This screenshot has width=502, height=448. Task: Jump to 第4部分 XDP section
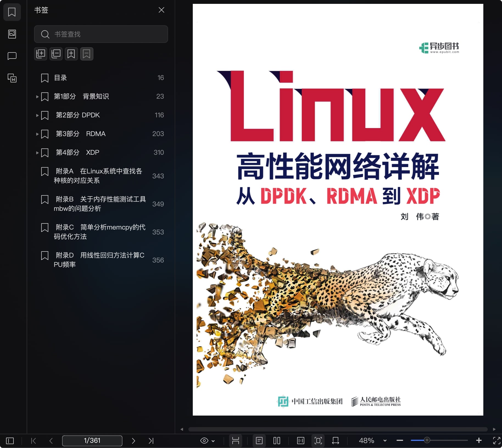pyautogui.click(x=77, y=153)
